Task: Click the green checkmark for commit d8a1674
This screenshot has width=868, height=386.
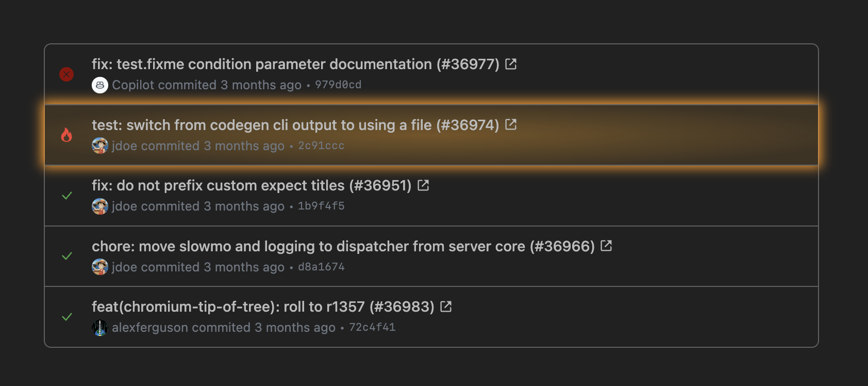Action: click(x=67, y=256)
